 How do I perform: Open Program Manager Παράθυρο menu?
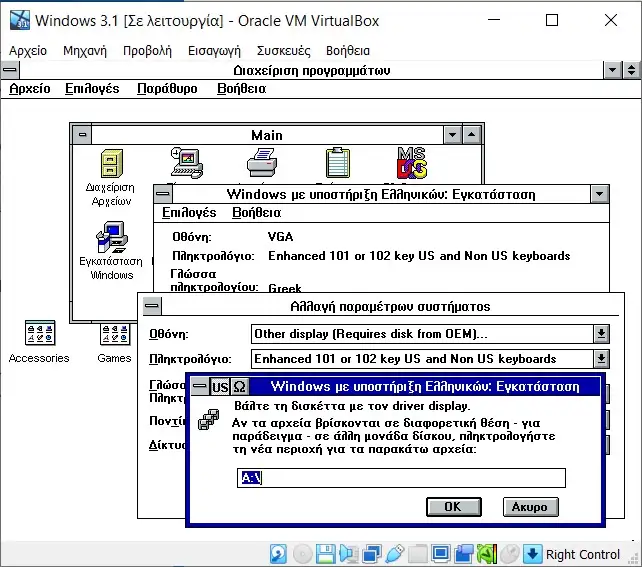[x=167, y=88]
